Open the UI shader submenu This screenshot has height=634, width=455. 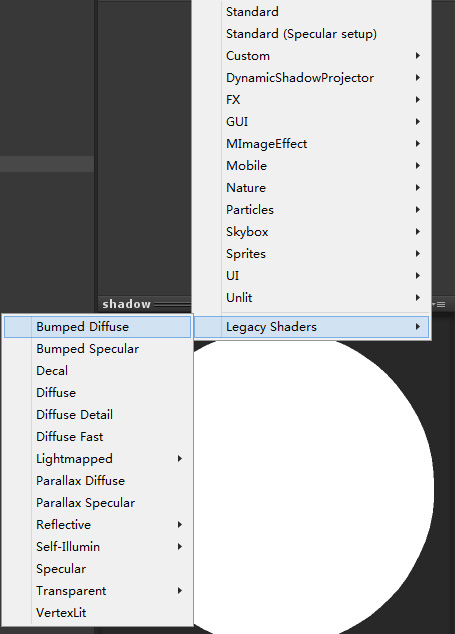click(311, 275)
